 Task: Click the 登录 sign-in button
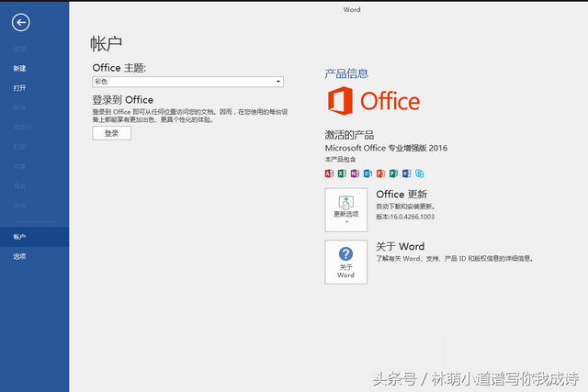click(112, 133)
